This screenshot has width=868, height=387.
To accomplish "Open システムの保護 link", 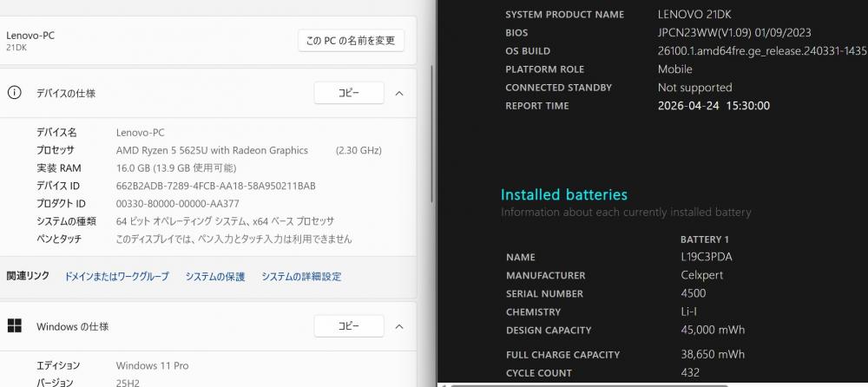I will [214, 276].
